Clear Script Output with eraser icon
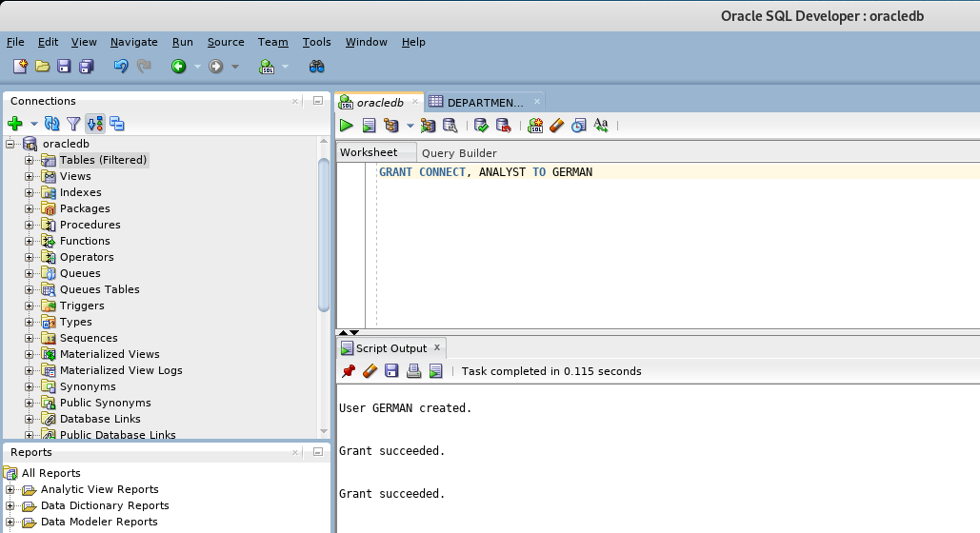Image resolution: width=980 pixels, height=533 pixels. (370, 371)
